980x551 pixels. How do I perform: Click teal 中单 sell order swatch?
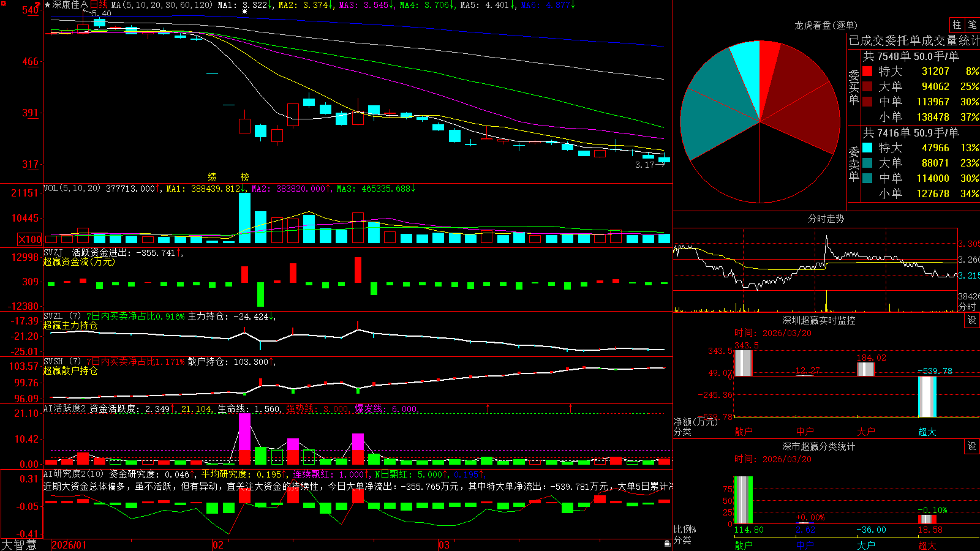pos(867,178)
